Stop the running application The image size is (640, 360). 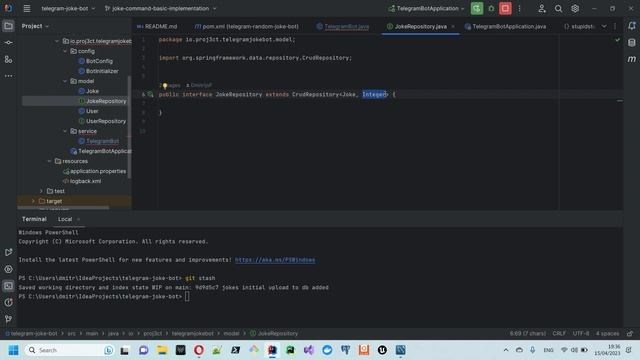click(505, 8)
